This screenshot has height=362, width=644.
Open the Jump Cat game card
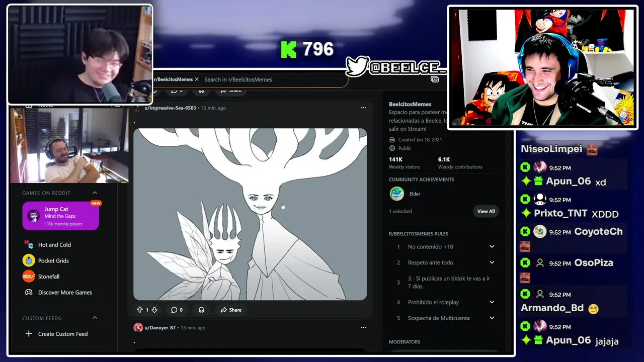click(60, 216)
